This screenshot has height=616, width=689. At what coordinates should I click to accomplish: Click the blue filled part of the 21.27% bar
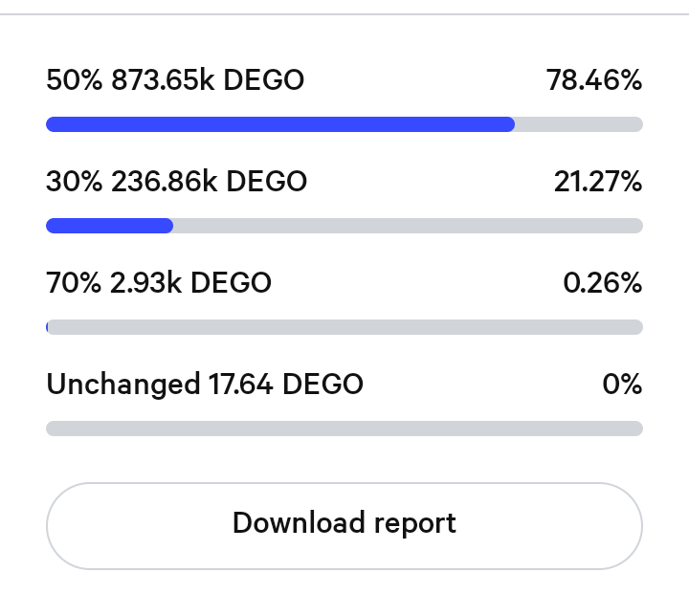[109, 226]
